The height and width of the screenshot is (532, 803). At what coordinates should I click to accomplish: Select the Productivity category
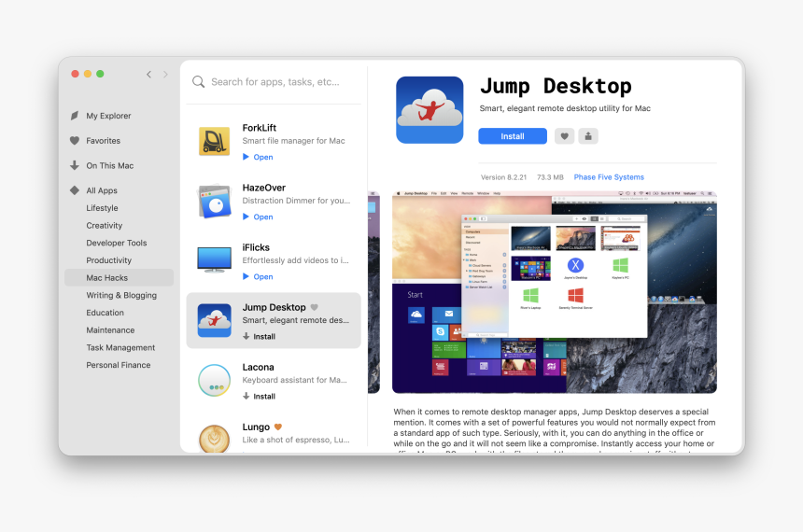[x=108, y=260]
